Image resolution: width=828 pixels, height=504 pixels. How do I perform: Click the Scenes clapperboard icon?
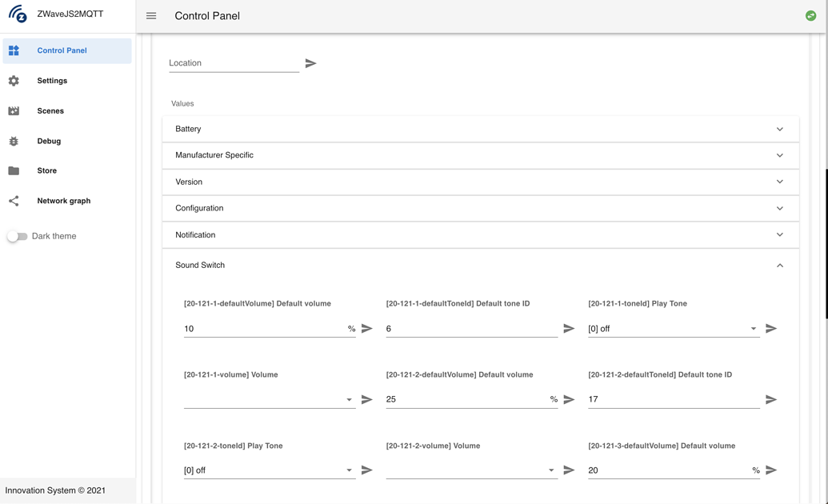coord(13,110)
